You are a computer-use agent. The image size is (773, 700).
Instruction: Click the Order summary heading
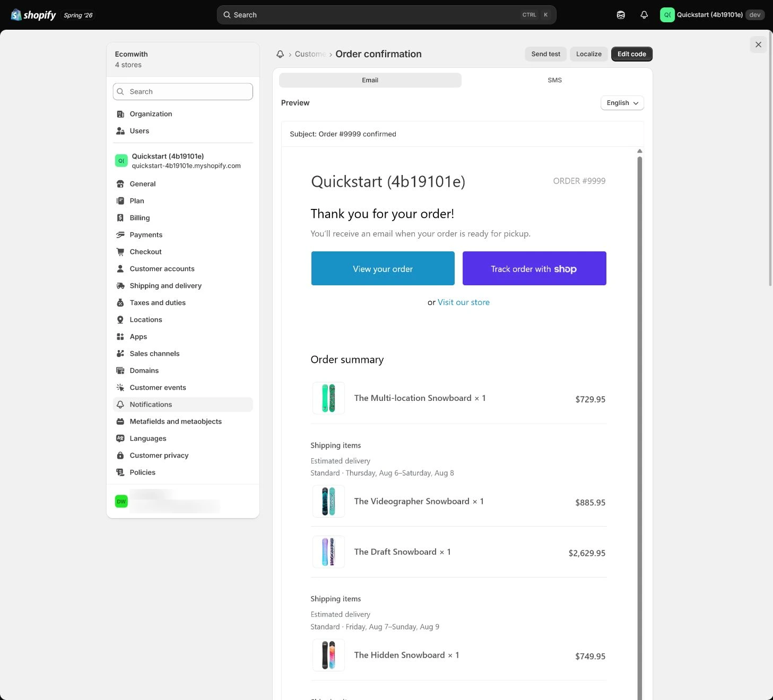[347, 360]
